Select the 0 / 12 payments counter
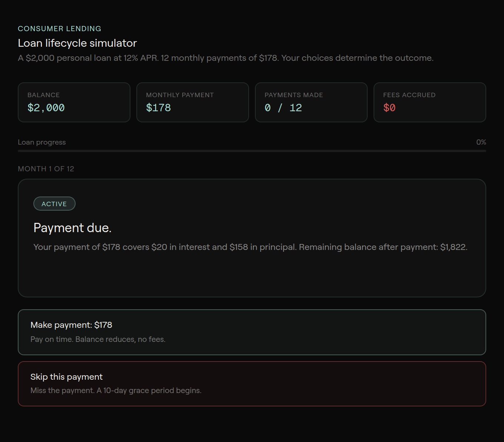The height and width of the screenshot is (442, 504). click(283, 108)
